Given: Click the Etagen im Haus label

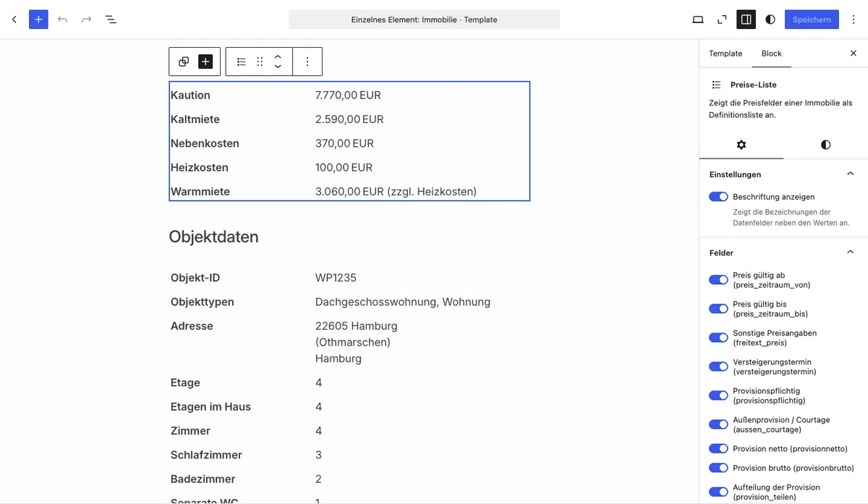Looking at the screenshot, I should click(x=210, y=407).
